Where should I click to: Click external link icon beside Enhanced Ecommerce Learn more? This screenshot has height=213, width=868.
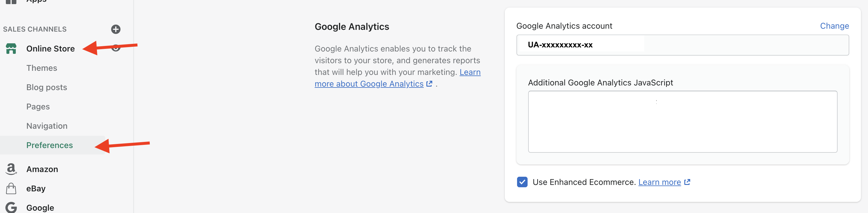tap(687, 182)
